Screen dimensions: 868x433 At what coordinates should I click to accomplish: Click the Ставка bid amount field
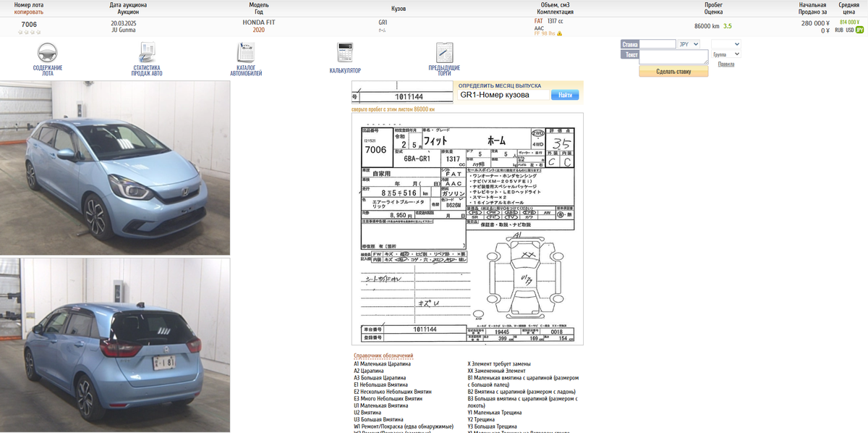coord(658,44)
